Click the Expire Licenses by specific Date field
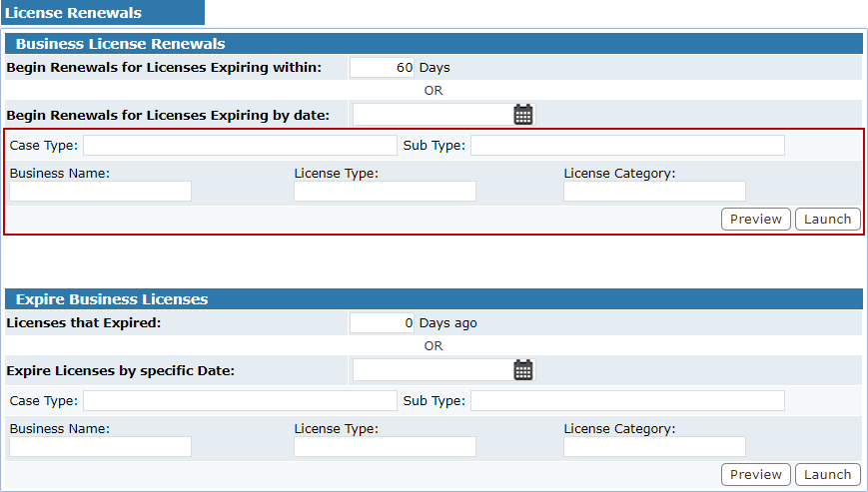The height and width of the screenshot is (492, 868). [434, 370]
